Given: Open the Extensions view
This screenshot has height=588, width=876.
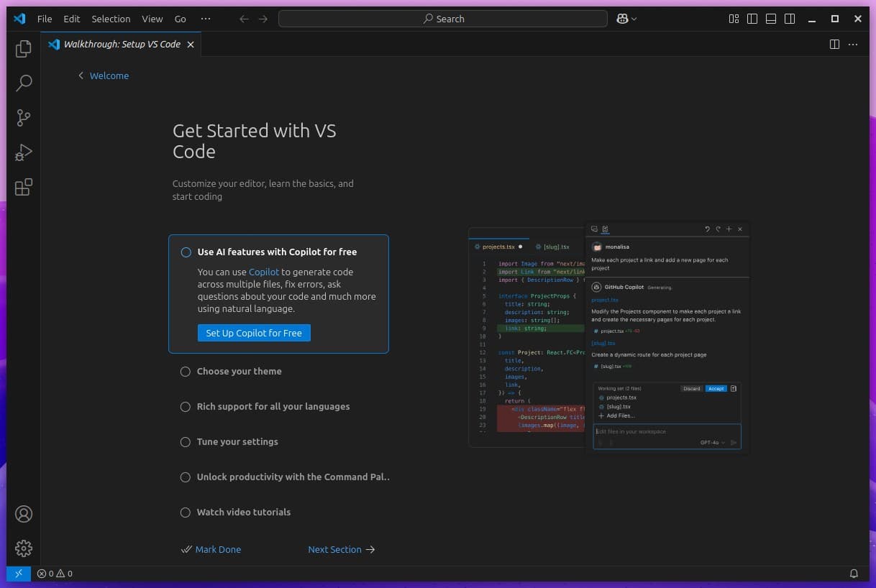Looking at the screenshot, I should click(24, 188).
